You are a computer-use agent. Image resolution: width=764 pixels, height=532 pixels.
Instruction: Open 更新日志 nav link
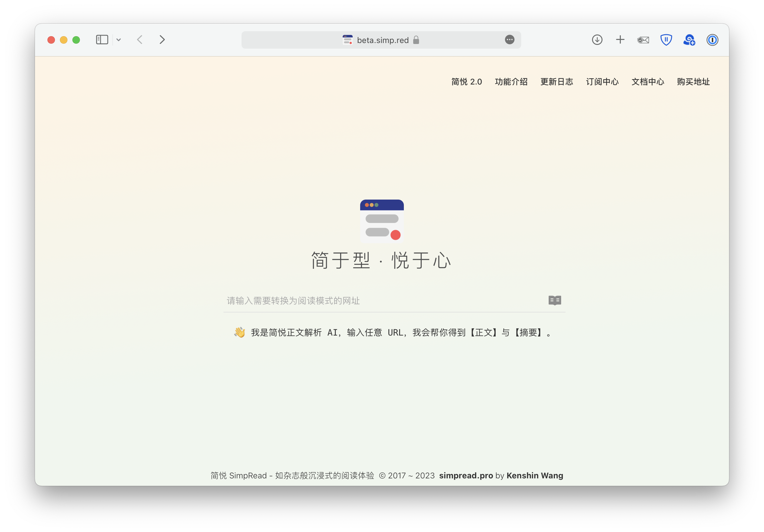tap(557, 82)
